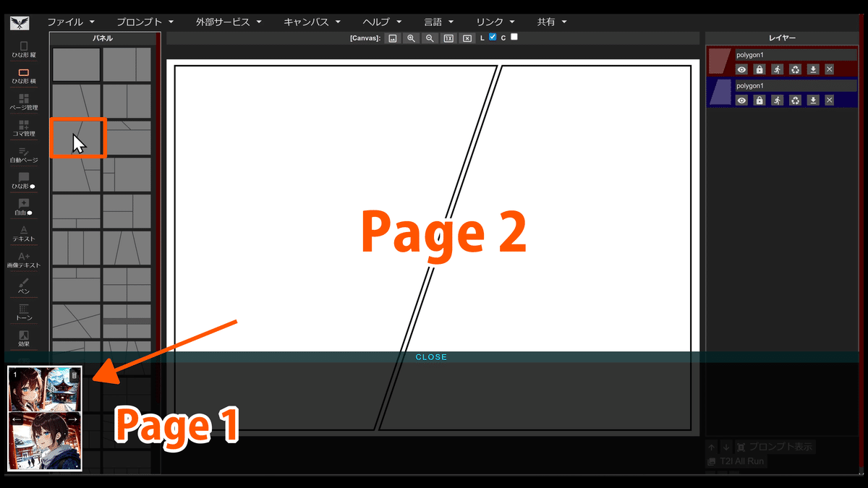Open the 言語 menu

pyautogui.click(x=434, y=22)
